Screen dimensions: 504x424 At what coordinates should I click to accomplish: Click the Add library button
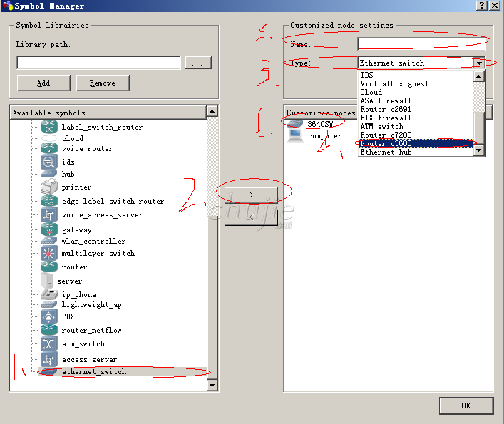point(43,83)
